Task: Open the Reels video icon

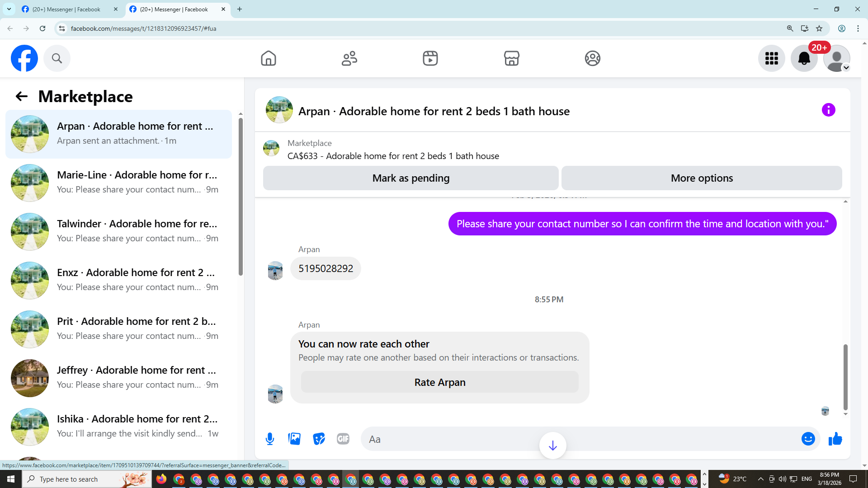Action: (430, 58)
